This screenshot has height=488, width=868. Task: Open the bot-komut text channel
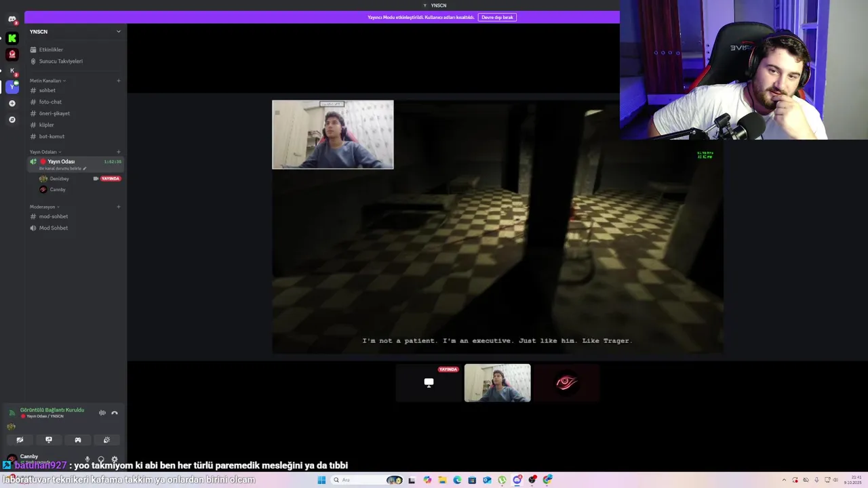click(x=52, y=136)
